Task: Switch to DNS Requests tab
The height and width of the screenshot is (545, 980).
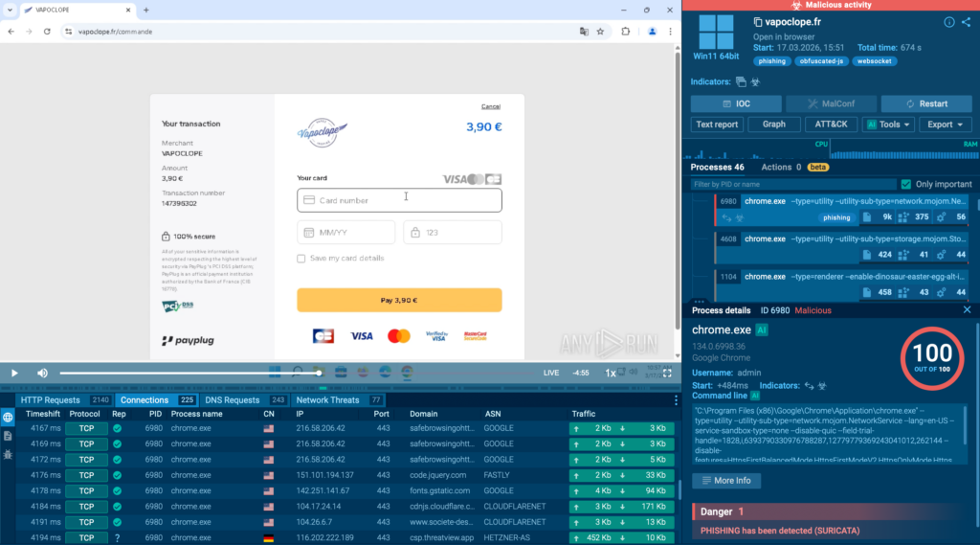Action: click(x=245, y=399)
